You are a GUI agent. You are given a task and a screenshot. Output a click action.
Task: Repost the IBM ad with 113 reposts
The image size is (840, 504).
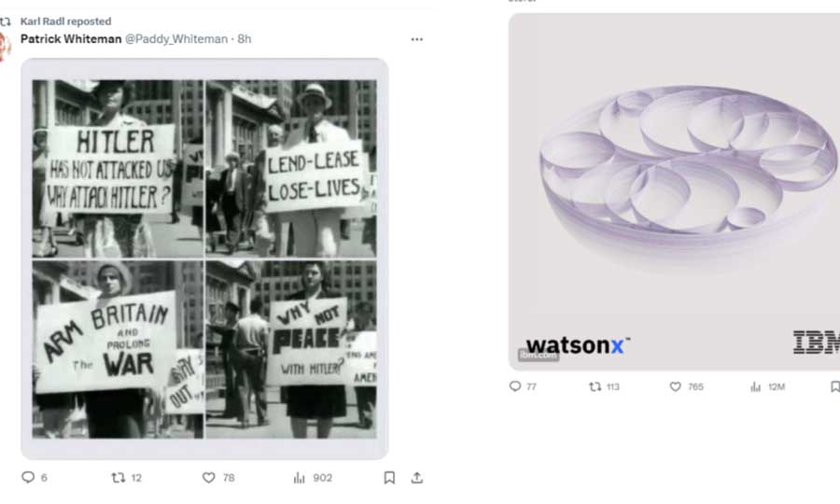(x=604, y=386)
